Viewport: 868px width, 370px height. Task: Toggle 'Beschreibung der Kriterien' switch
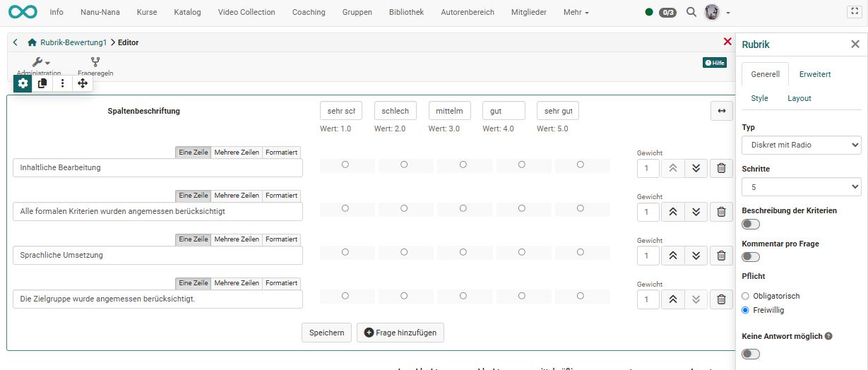click(x=751, y=224)
